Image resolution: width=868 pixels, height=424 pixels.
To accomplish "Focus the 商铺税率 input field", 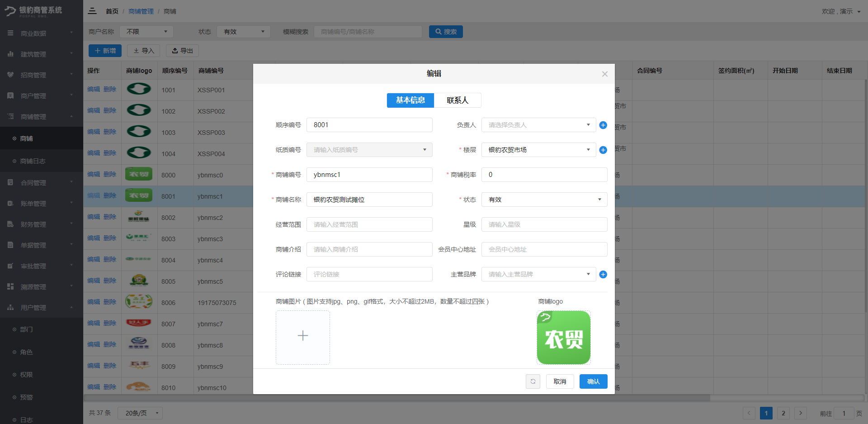I will click(544, 175).
